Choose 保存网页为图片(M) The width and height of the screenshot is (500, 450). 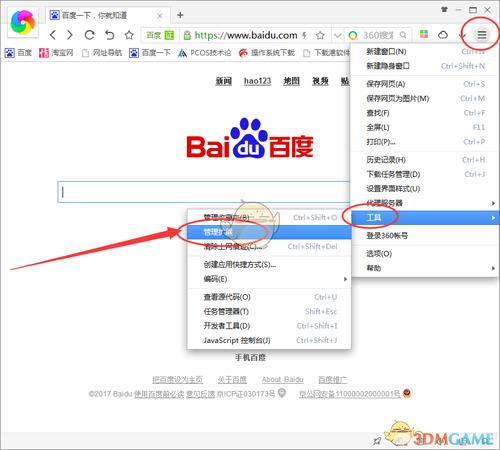pyautogui.click(x=425, y=98)
